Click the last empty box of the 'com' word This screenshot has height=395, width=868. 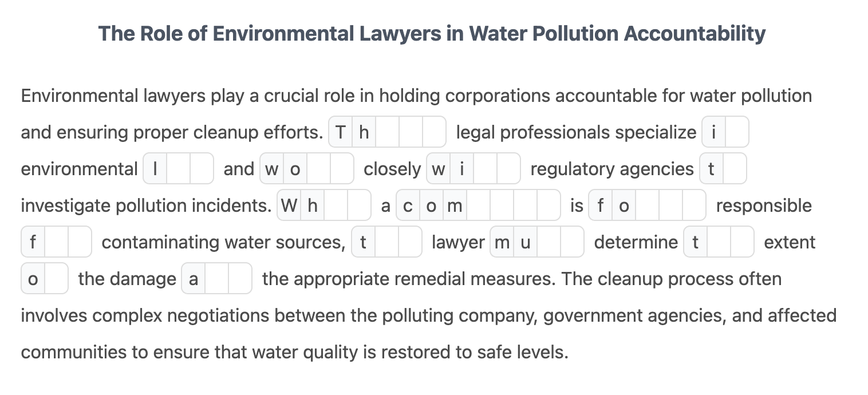548,206
